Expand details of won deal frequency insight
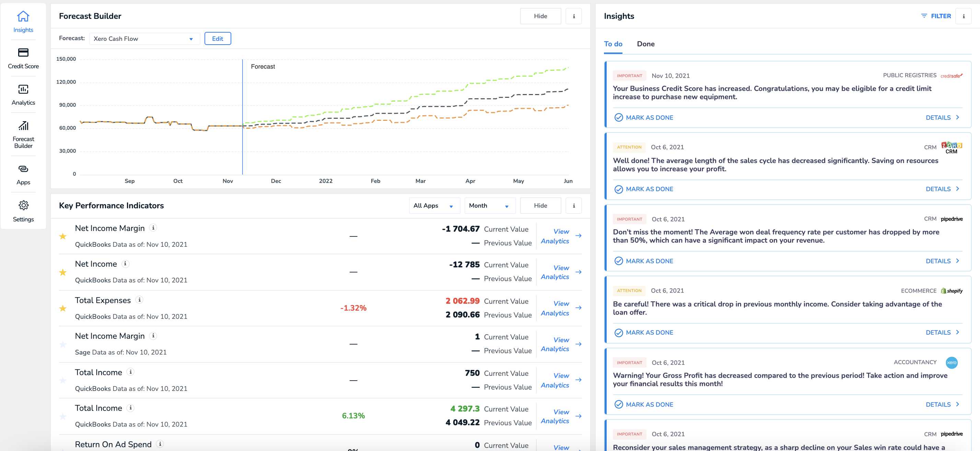Screen dimensions: 980x451 point(942,261)
